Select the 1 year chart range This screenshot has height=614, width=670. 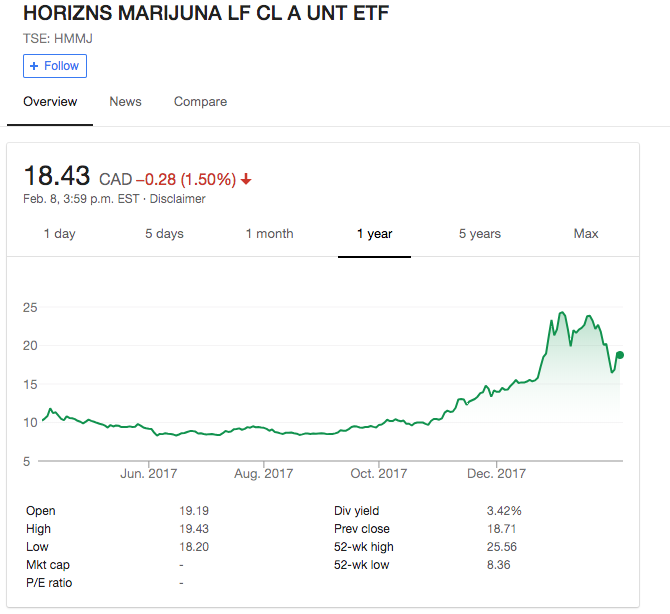click(x=374, y=234)
